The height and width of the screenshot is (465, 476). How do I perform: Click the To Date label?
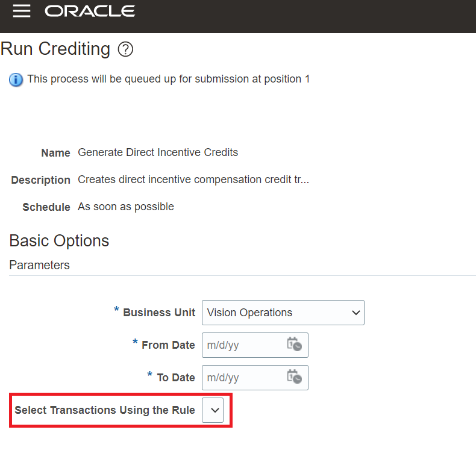pos(176,378)
